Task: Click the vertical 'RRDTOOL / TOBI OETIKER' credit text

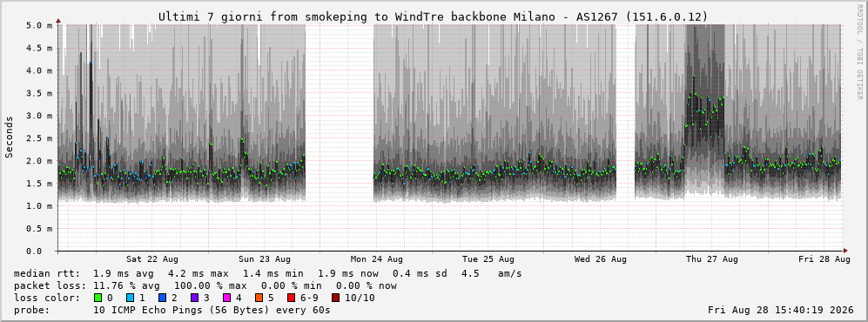Action: coord(859,52)
